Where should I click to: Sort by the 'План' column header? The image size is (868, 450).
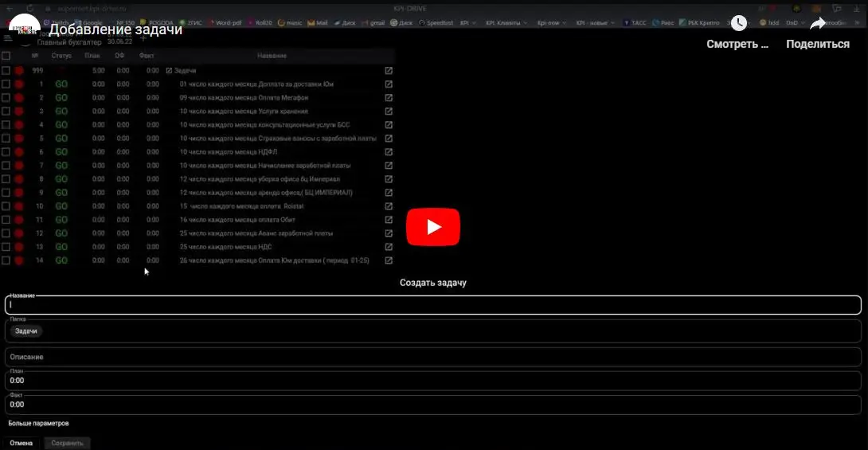92,56
